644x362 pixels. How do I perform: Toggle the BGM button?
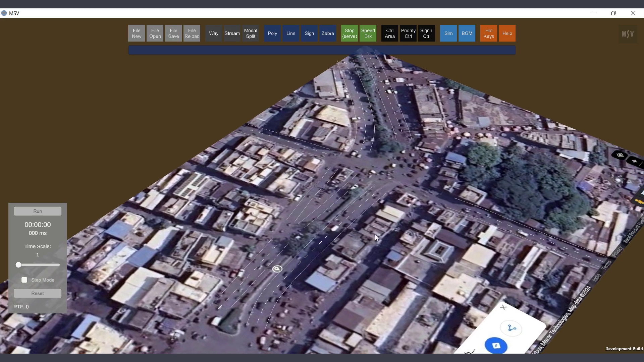point(467,33)
